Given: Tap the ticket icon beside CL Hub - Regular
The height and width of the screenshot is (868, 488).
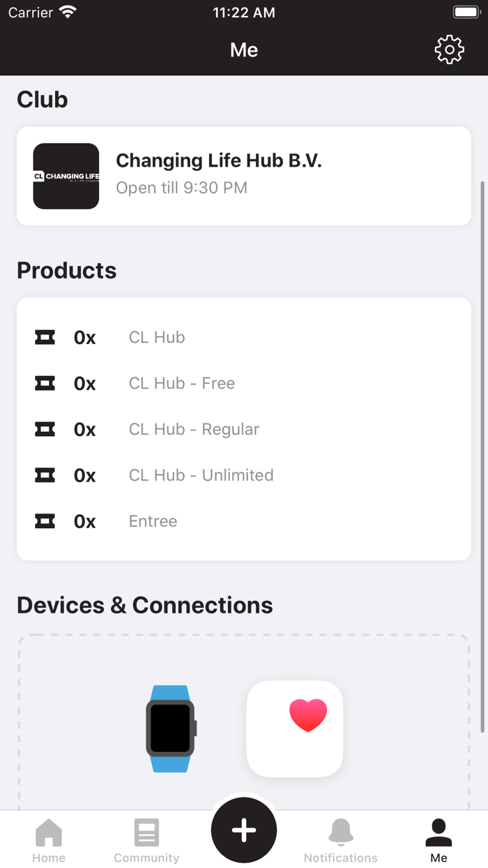Looking at the screenshot, I should tap(45, 430).
